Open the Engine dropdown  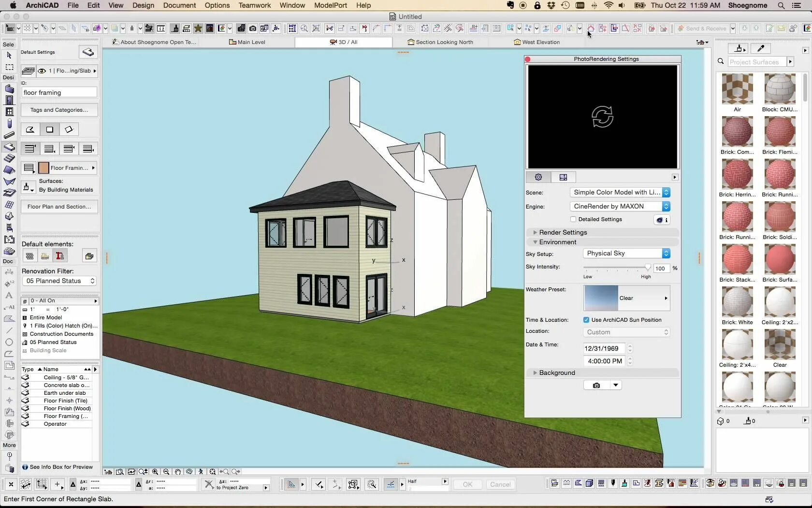point(620,206)
